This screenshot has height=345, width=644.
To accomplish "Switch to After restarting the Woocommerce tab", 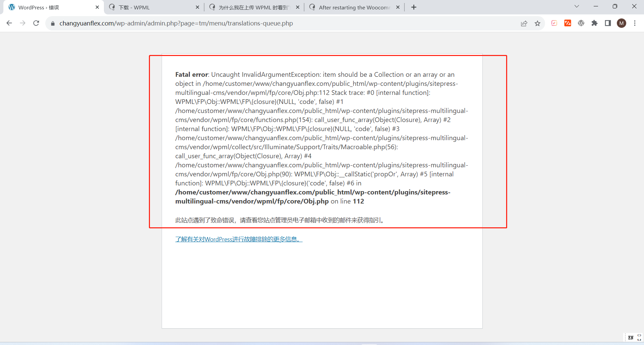I will pos(355,7).
